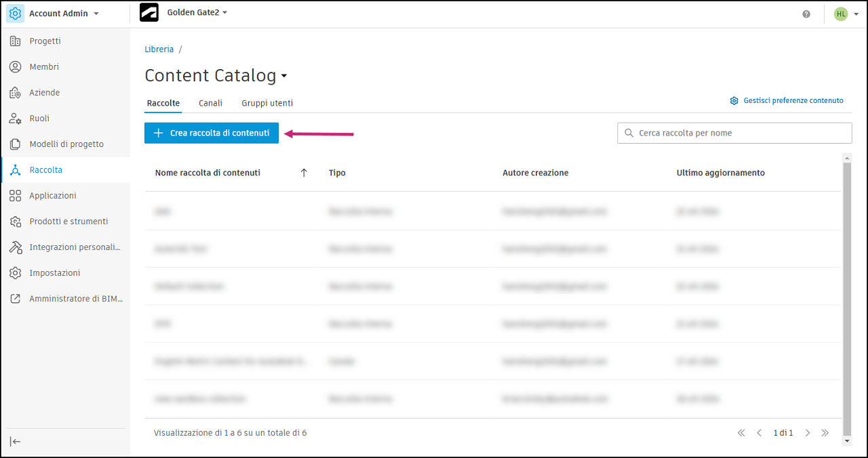This screenshot has width=868, height=458.
Task: Switch to the Canali tab
Action: pos(210,103)
